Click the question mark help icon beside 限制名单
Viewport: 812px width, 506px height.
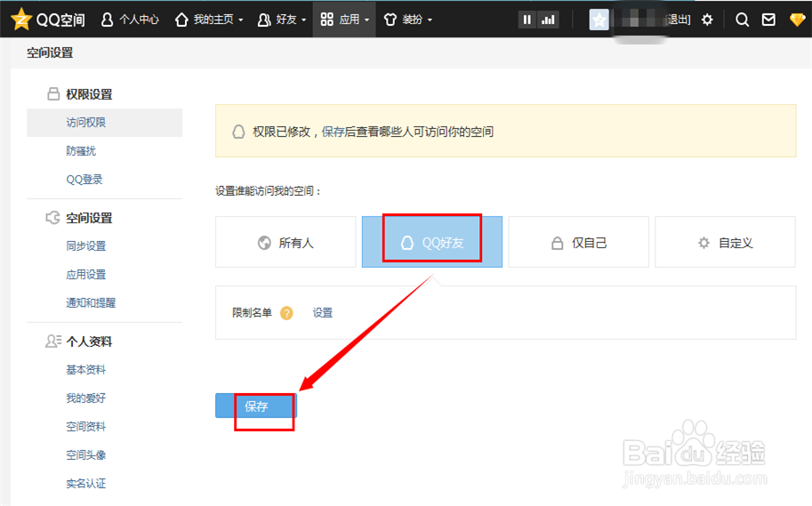coord(286,313)
